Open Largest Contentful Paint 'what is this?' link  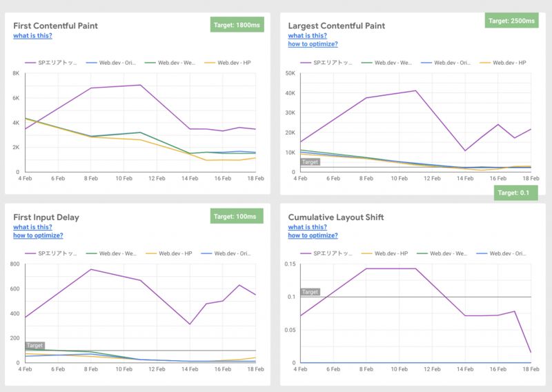point(307,36)
